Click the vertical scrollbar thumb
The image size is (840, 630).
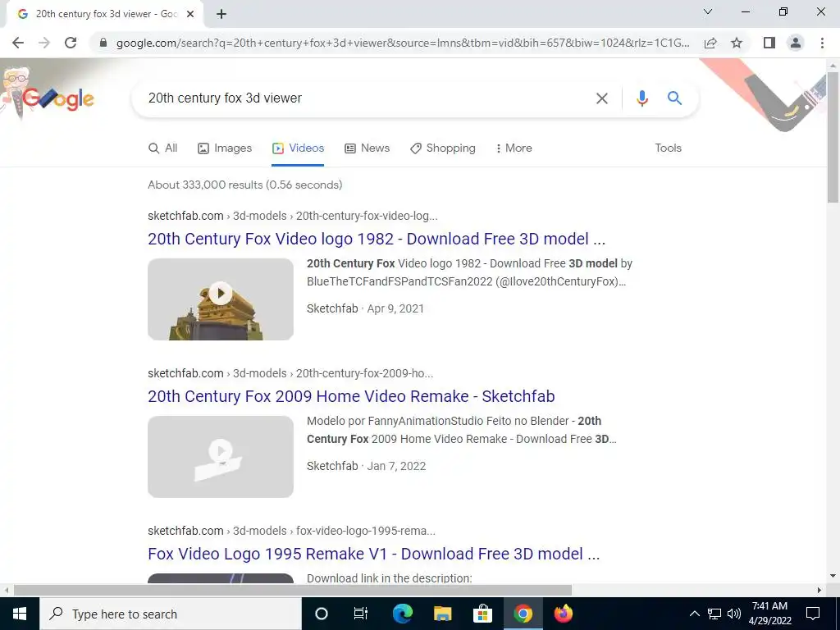point(833,137)
